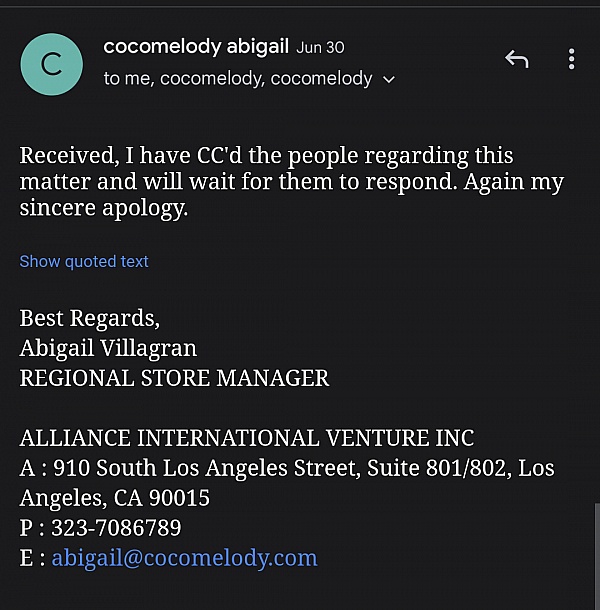The image size is (600, 610).
Task: Open the abigail@cocomelody.com email link
Action: 184,557
